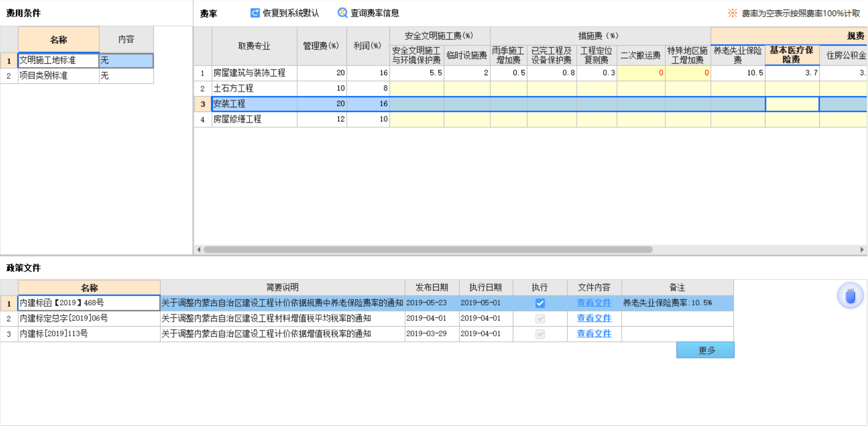Select the 项目类别标准 name cell
Image resolution: width=868 pixels, height=426 pixels.
[x=58, y=76]
